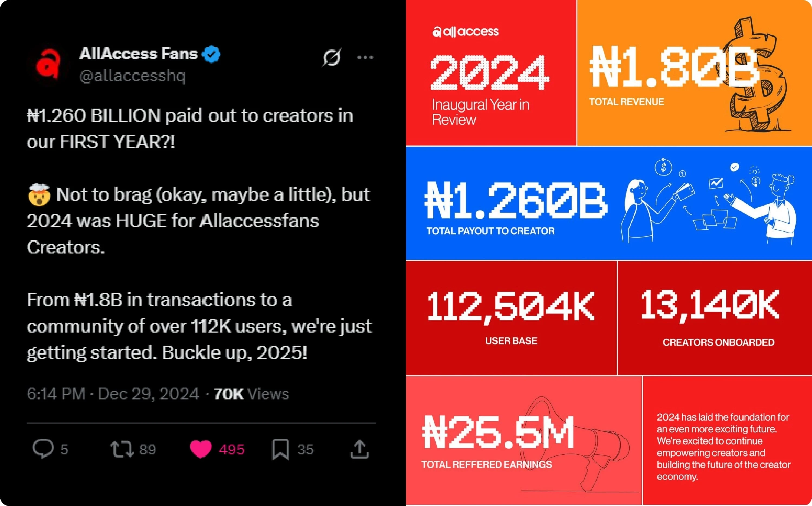
Task: Click the reply speech bubble icon
Action: [x=43, y=449]
